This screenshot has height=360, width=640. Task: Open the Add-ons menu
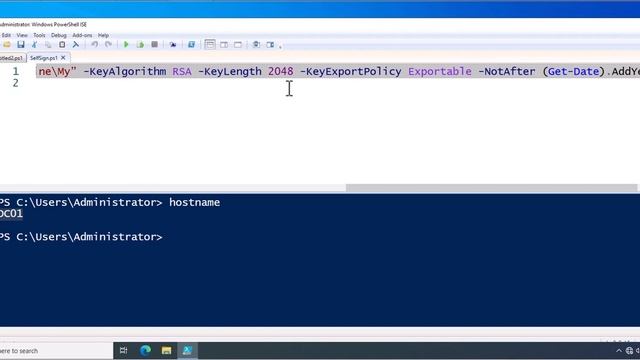click(x=82, y=35)
